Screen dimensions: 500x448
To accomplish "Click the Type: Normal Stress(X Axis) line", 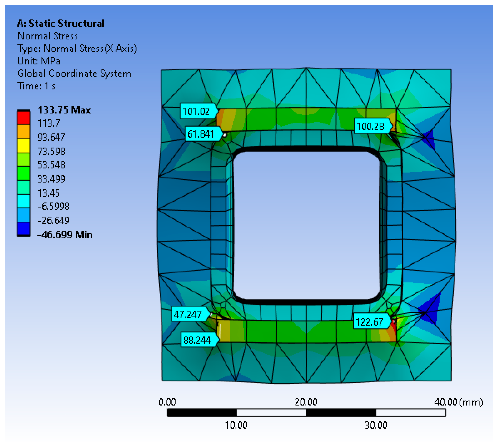I will pyautogui.click(x=77, y=48).
